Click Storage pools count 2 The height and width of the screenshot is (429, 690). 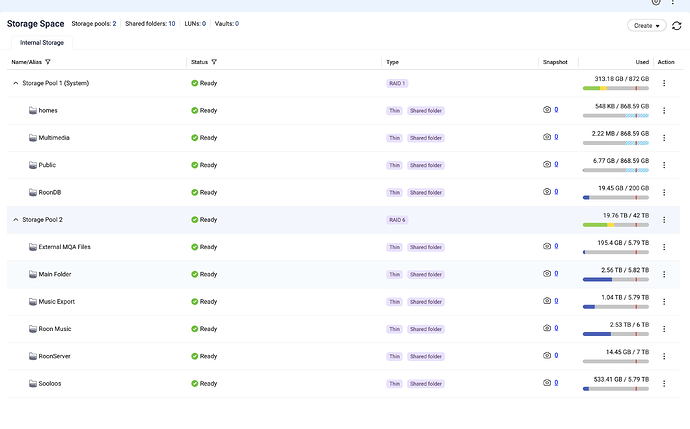[114, 24]
